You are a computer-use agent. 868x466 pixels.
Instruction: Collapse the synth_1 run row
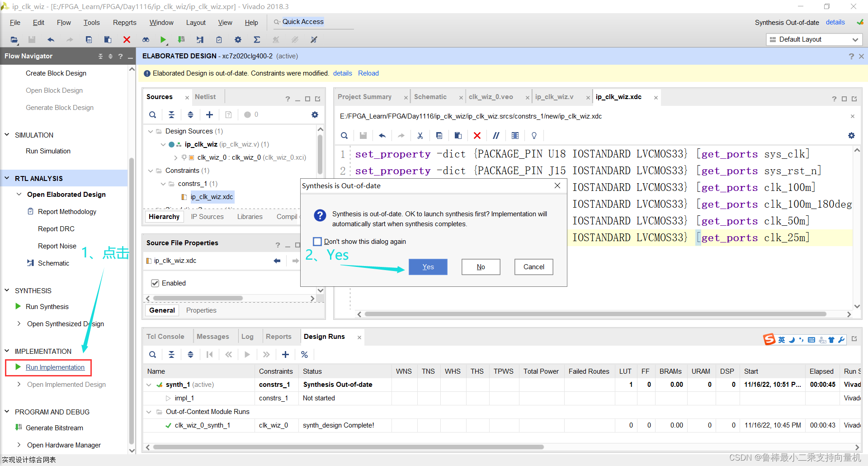149,385
